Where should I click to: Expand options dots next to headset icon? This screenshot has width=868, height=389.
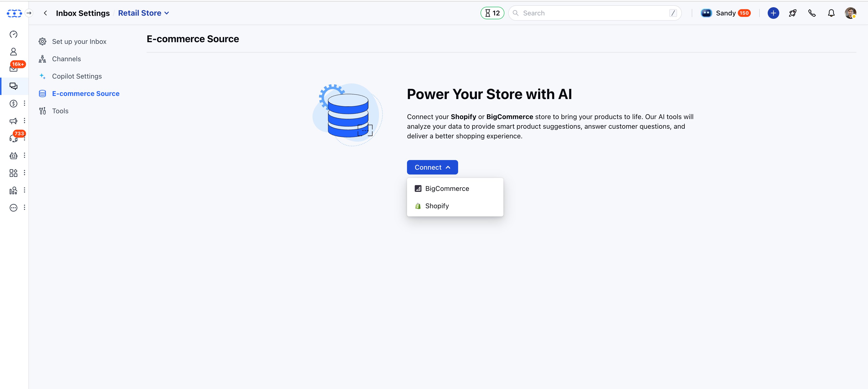[x=24, y=139]
